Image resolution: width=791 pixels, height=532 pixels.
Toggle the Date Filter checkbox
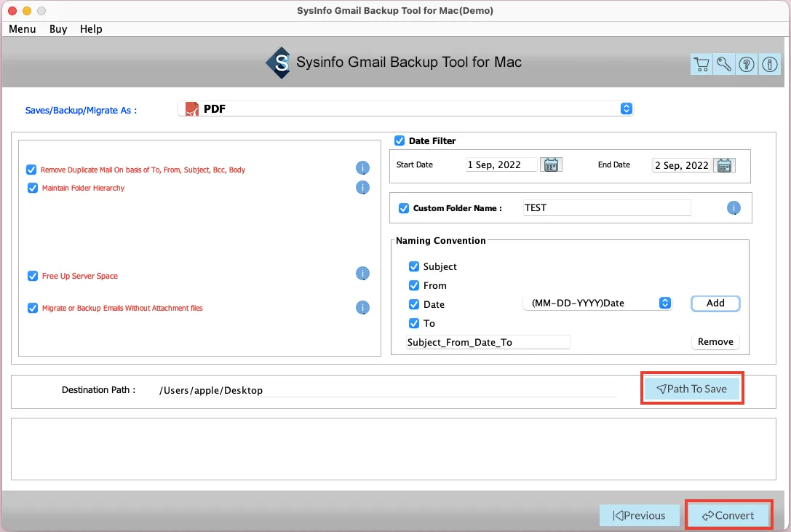coord(399,140)
